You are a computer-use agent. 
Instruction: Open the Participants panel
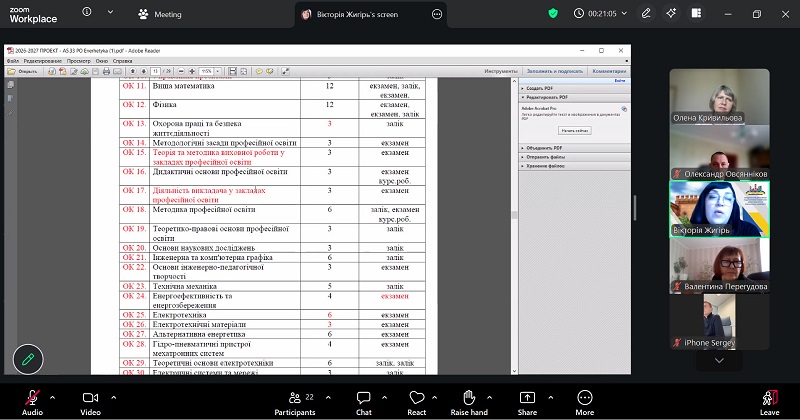[x=295, y=399]
